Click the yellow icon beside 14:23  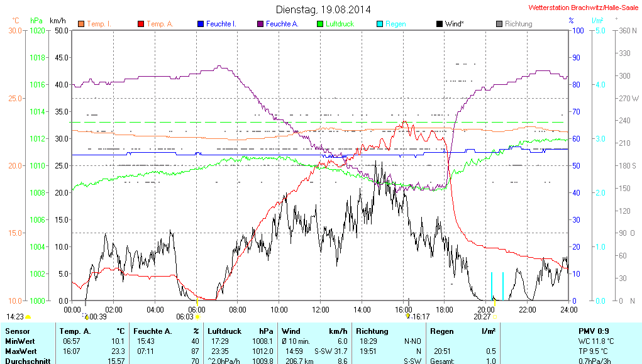(28, 317)
